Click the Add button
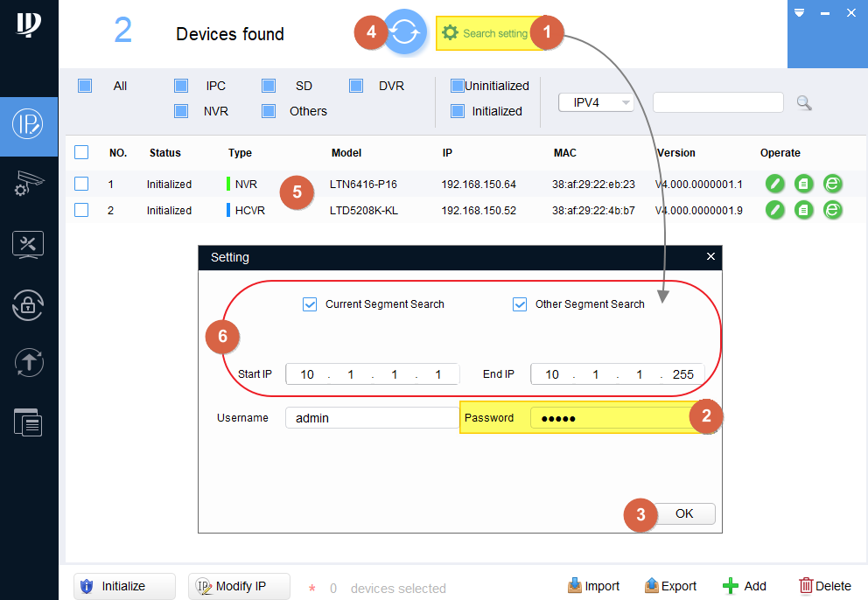 [x=745, y=586]
